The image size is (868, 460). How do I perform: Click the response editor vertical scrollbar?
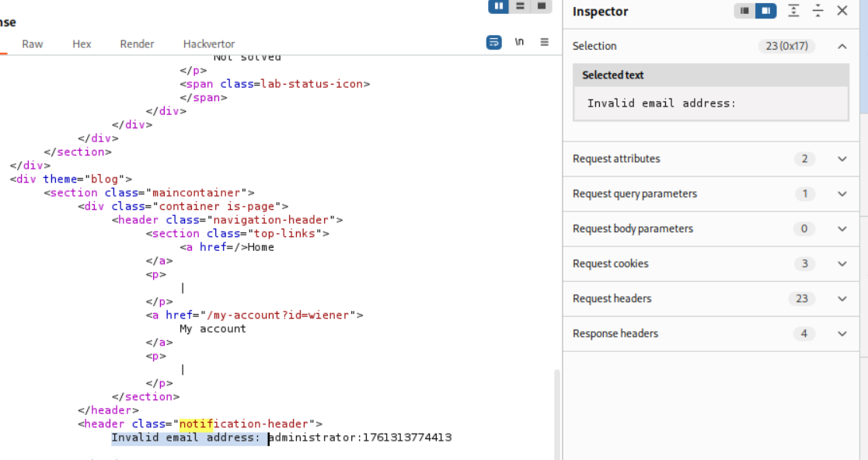coord(556,412)
